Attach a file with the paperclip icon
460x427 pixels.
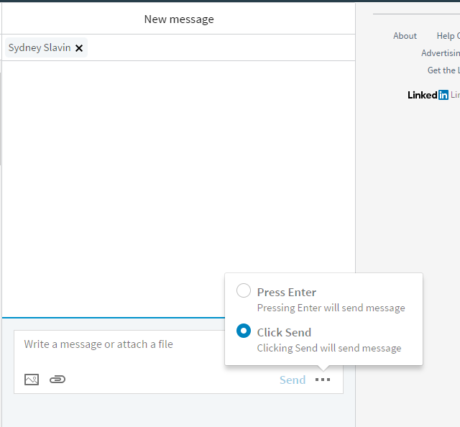(57, 379)
